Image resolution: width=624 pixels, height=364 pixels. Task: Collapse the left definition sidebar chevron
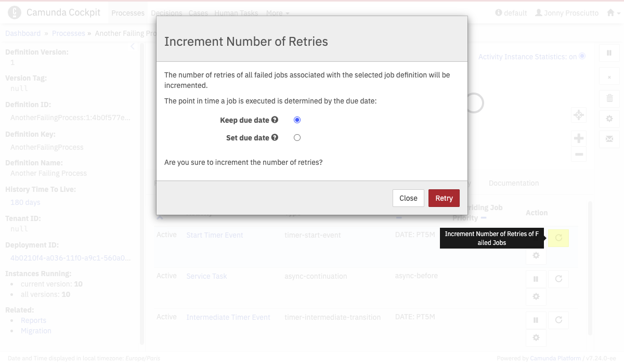click(x=133, y=47)
